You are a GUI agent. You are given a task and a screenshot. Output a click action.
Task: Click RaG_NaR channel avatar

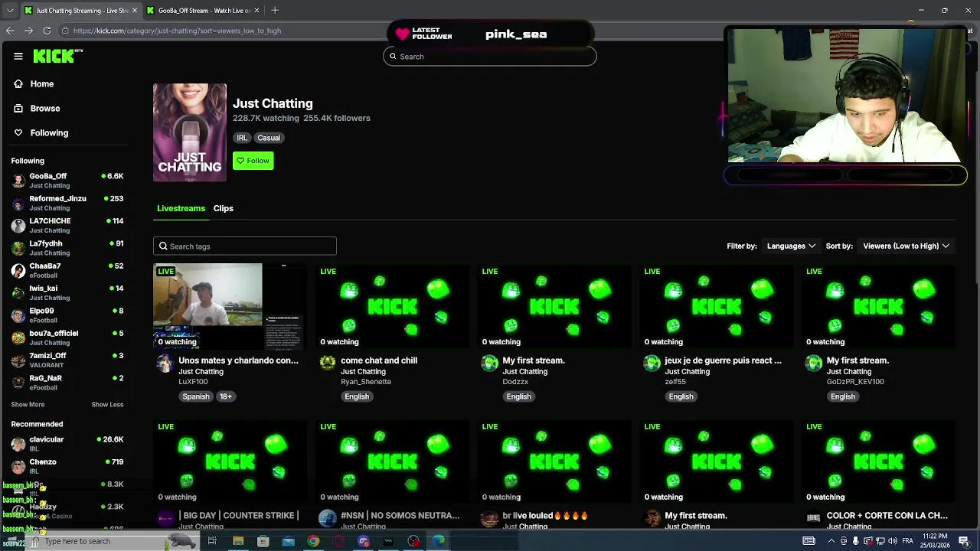point(18,383)
